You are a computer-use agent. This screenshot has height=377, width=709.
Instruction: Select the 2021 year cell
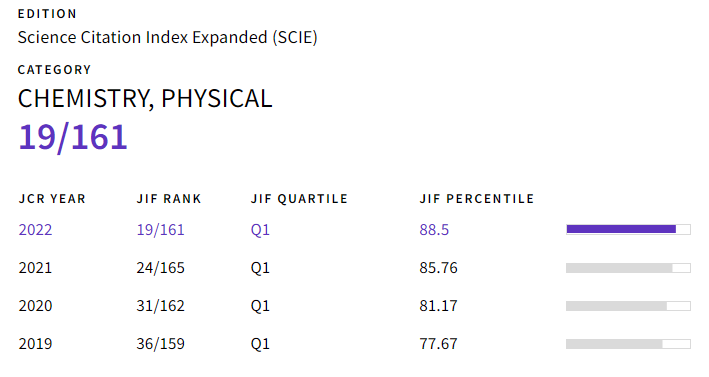pos(35,268)
